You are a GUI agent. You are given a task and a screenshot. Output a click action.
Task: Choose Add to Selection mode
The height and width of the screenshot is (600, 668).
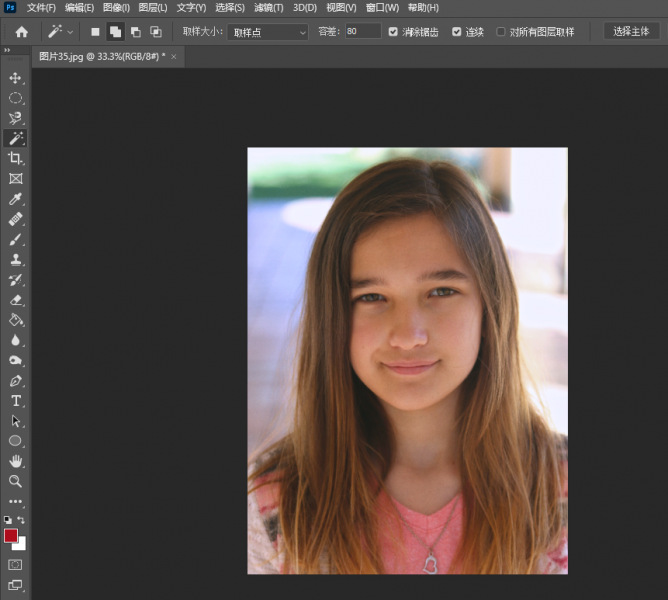(115, 32)
